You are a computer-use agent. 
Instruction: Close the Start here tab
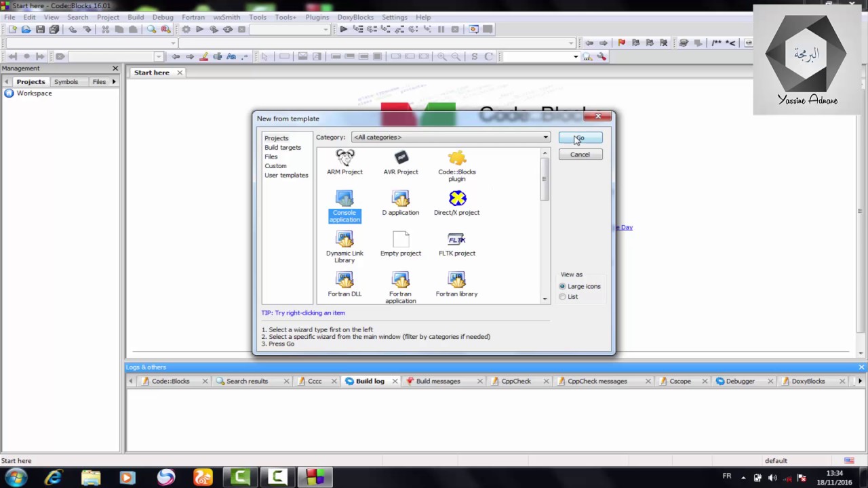coord(180,73)
